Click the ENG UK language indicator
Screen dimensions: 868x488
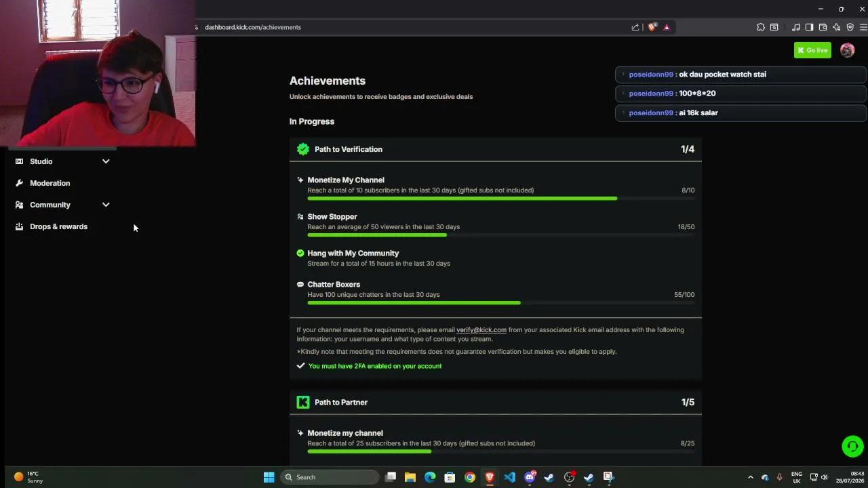796,477
